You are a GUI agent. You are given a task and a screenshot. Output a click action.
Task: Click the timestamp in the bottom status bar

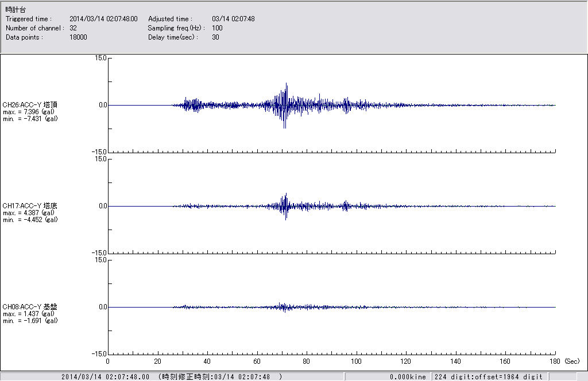click(x=105, y=377)
